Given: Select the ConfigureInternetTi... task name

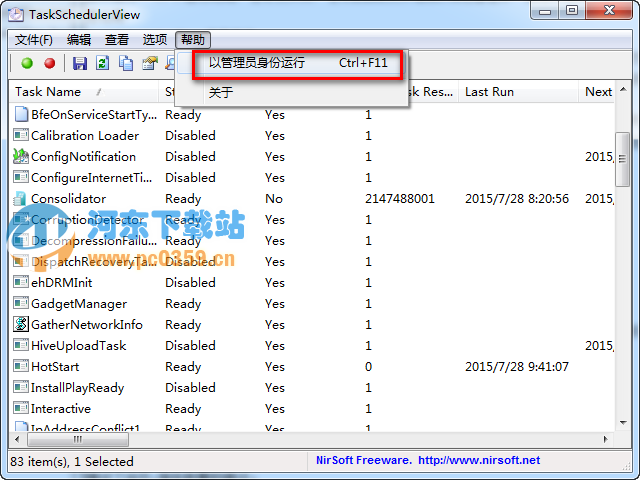Looking at the screenshot, I should pos(91,178).
